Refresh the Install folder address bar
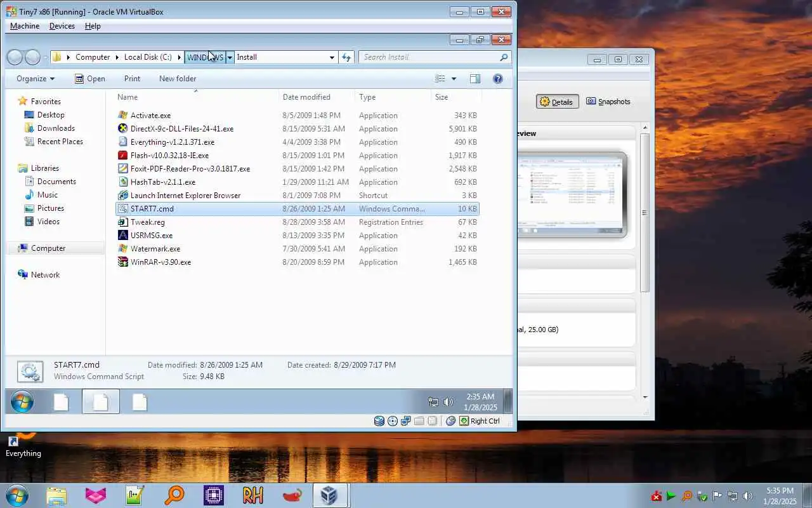 click(346, 57)
